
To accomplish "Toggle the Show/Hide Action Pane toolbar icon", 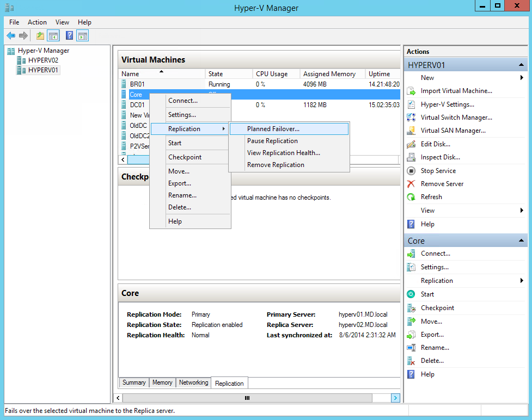I will click(82, 35).
